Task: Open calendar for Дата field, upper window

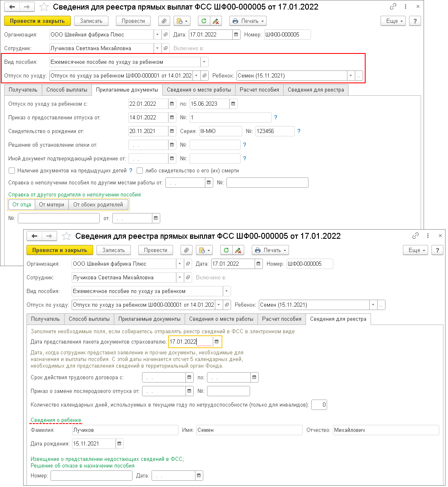Action: [236, 34]
